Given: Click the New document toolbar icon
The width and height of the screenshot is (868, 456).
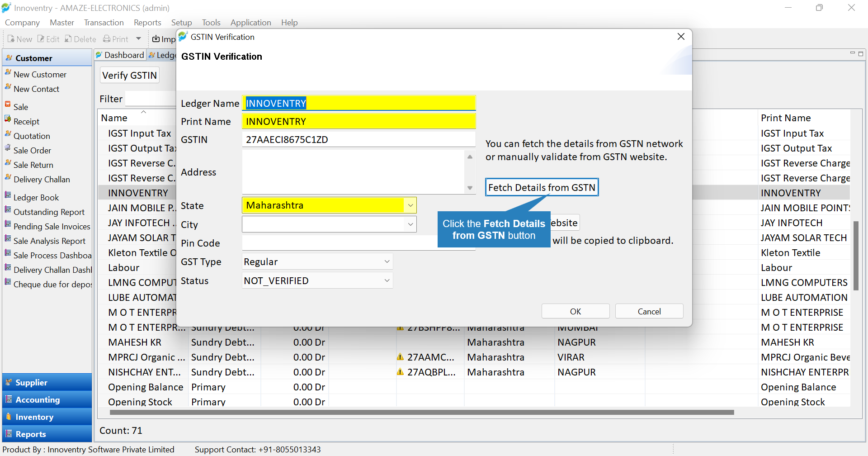Looking at the screenshot, I should click(11, 39).
